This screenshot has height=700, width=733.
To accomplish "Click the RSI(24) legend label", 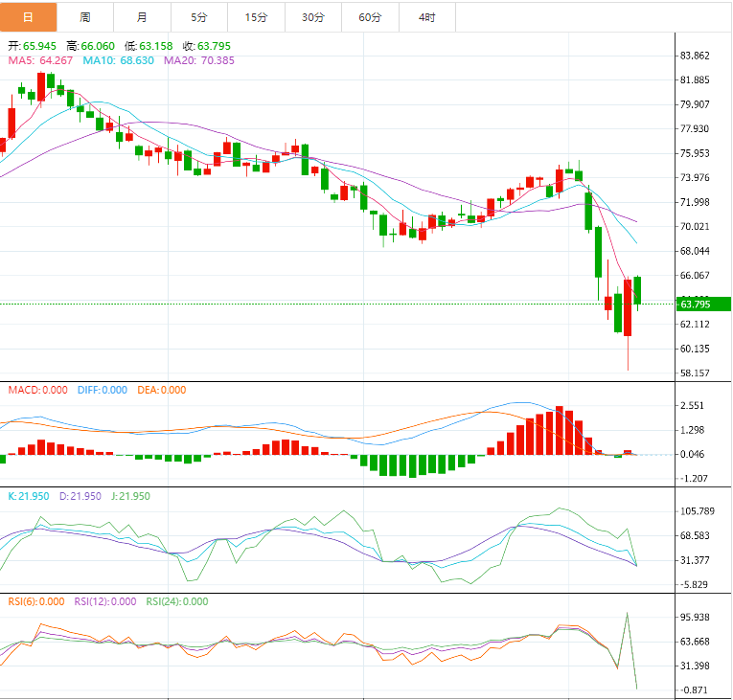I will click(175, 601).
